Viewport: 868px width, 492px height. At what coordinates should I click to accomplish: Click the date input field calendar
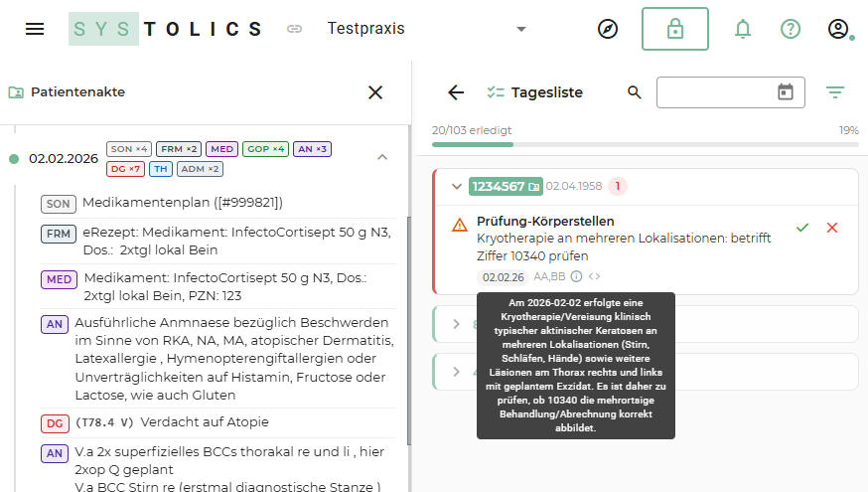785,92
